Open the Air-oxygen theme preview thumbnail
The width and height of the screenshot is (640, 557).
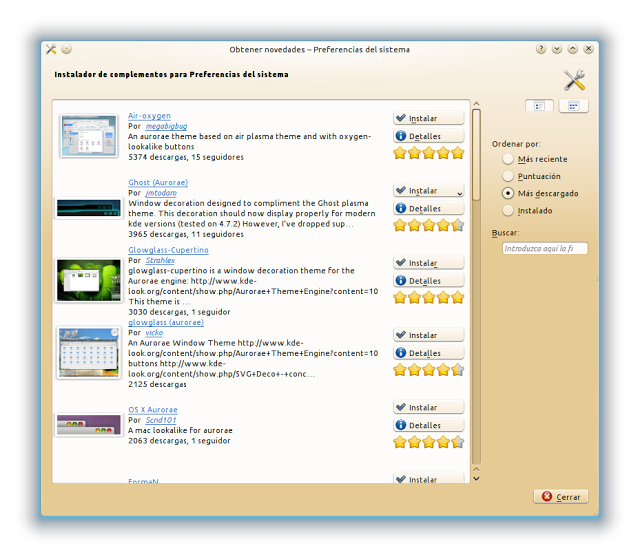coord(88,136)
